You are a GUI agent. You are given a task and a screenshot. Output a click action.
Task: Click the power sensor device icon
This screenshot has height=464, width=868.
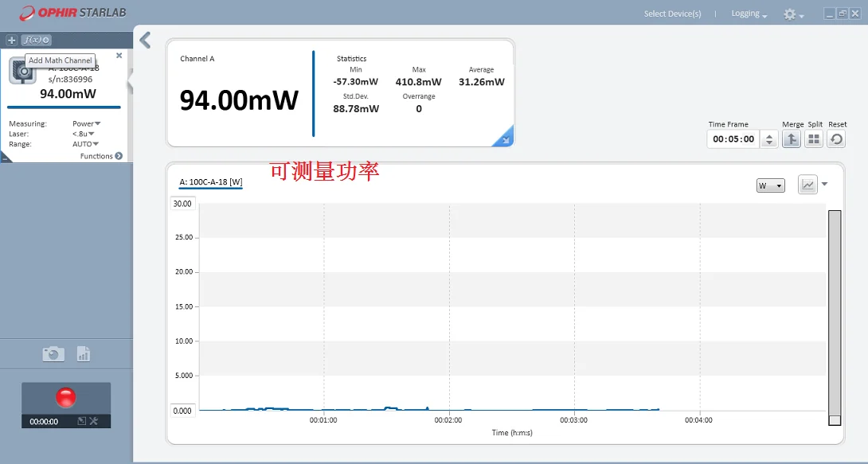23,72
